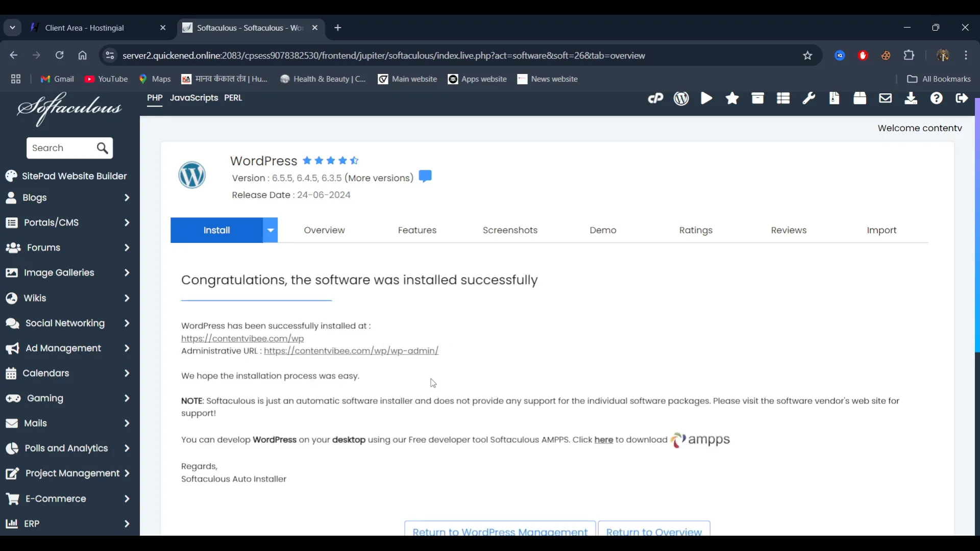The width and height of the screenshot is (980, 551).
Task: Open All Bookmarks folder
Action: (939, 79)
